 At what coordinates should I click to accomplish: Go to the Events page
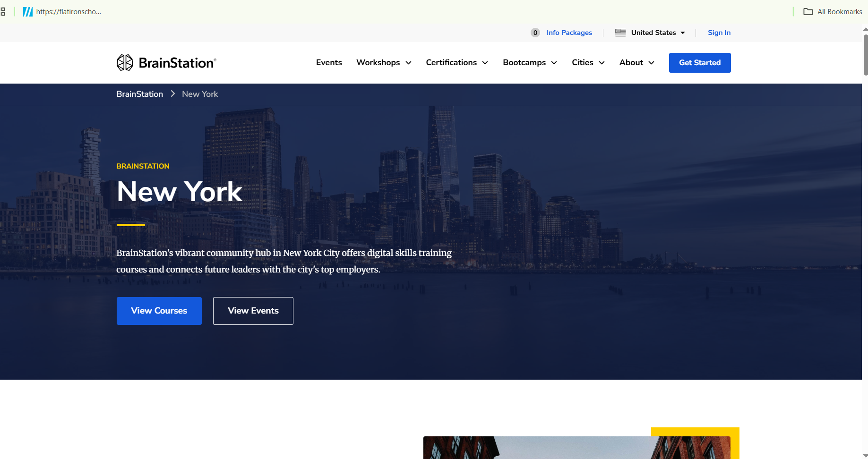point(329,63)
